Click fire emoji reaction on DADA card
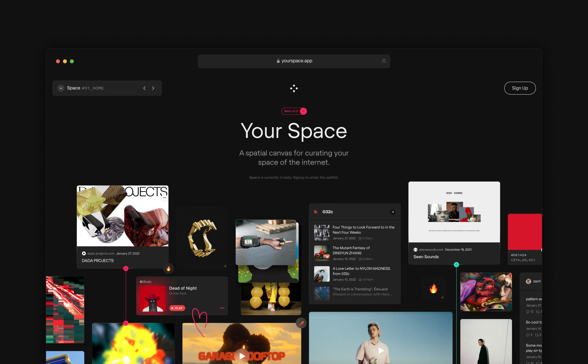The image size is (588, 364). click(169, 268)
